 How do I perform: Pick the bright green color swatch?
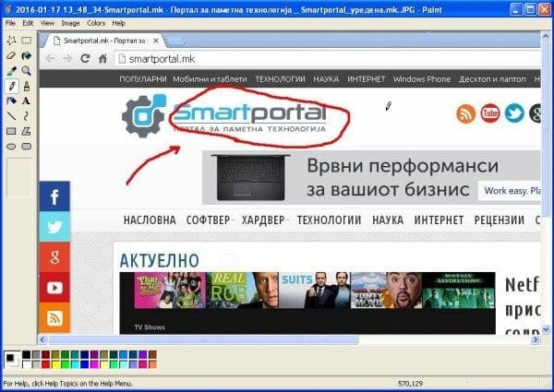66,364
